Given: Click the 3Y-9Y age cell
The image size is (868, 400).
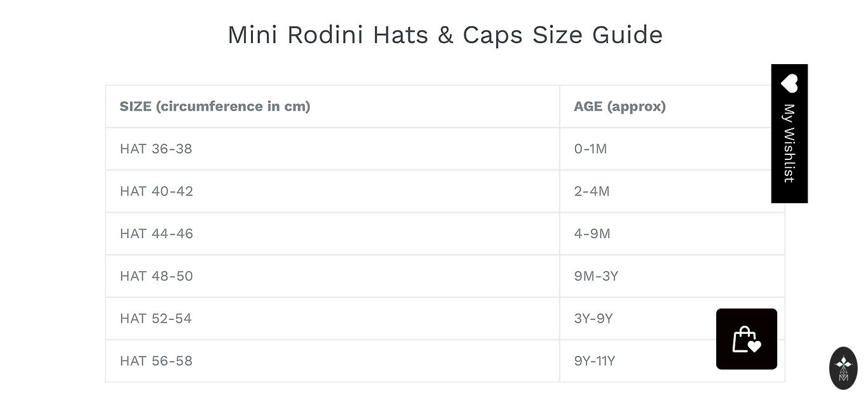Looking at the screenshot, I should point(593,319).
